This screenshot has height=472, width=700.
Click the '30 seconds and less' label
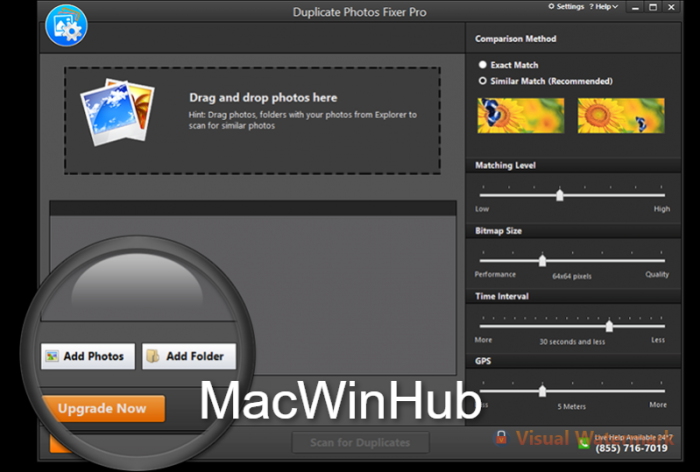click(572, 342)
